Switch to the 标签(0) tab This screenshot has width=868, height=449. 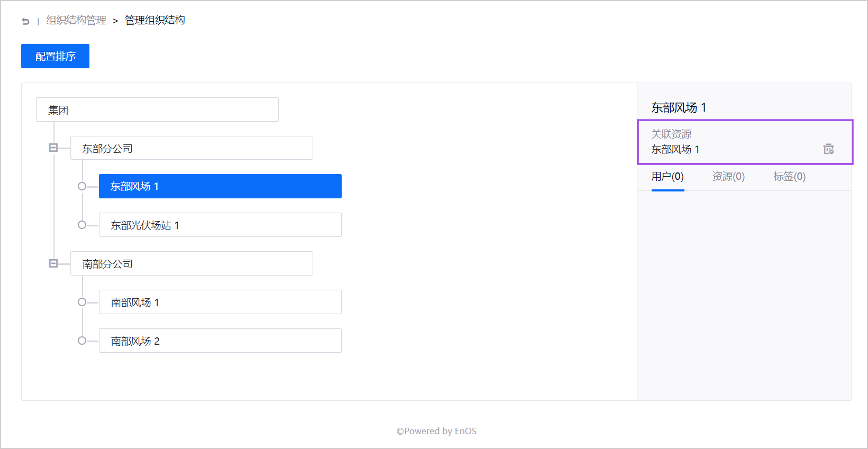click(x=789, y=177)
